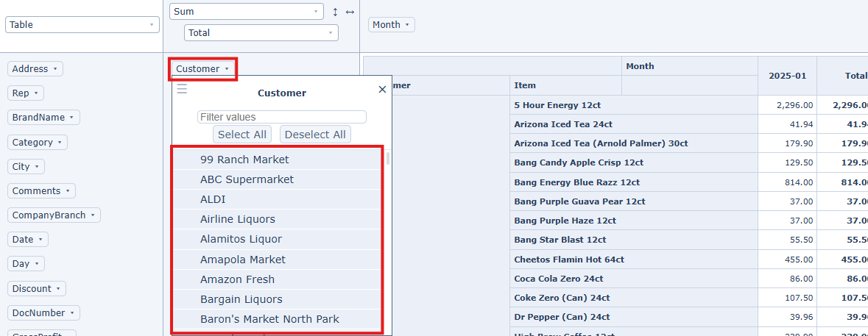Click the 455.00 value in 2025-01 column
Image resolution: width=868 pixels, height=336 pixels.
(787, 260)
